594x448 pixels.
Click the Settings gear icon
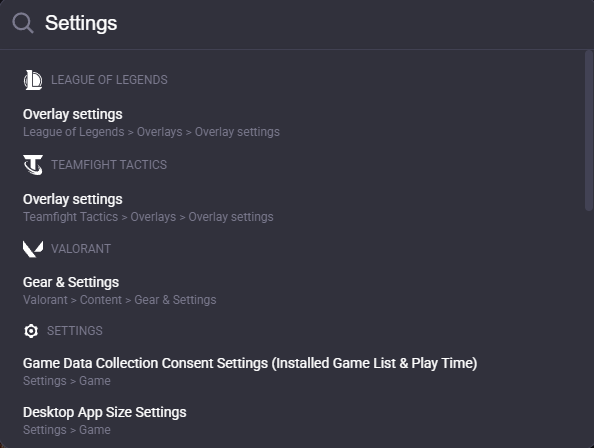click(31, 331)
